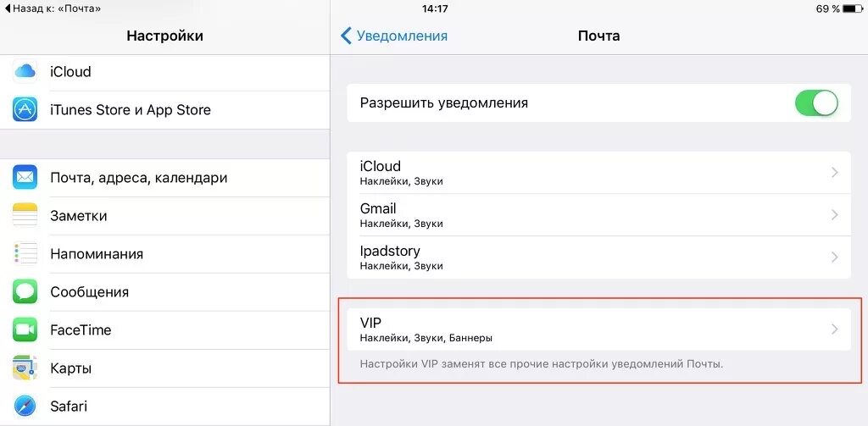Select Напоминания in the sidebar

165,254
